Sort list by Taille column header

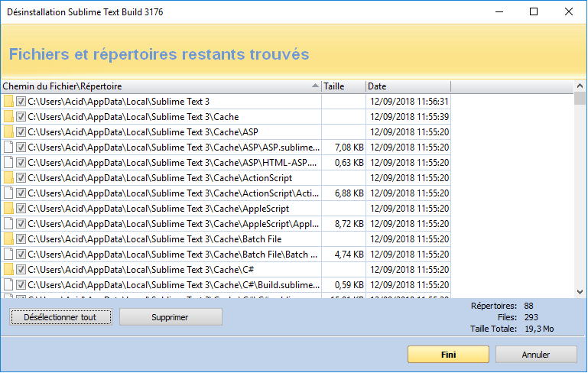(343, 86)
